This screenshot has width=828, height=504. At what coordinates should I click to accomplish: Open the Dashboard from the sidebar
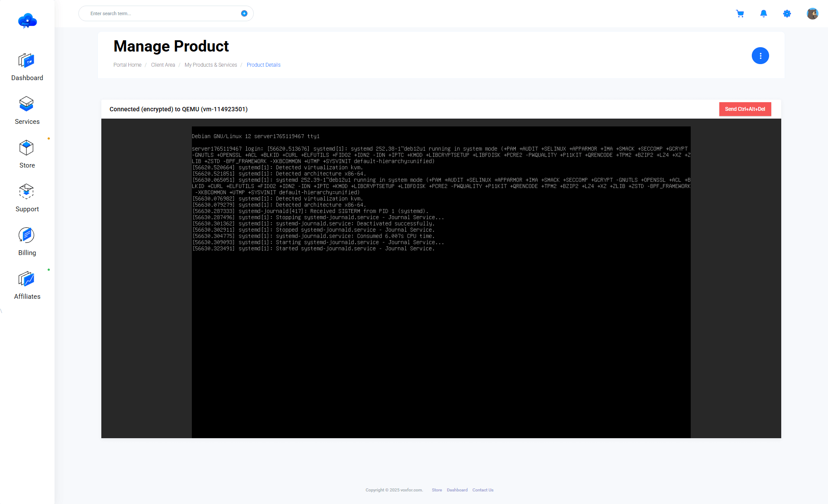[27, 67]
